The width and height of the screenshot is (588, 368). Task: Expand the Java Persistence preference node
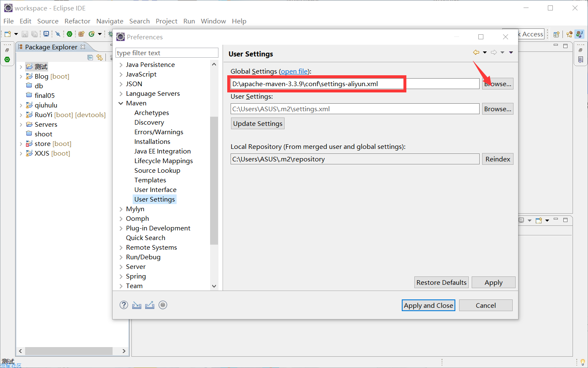click(x=121, y=65)
